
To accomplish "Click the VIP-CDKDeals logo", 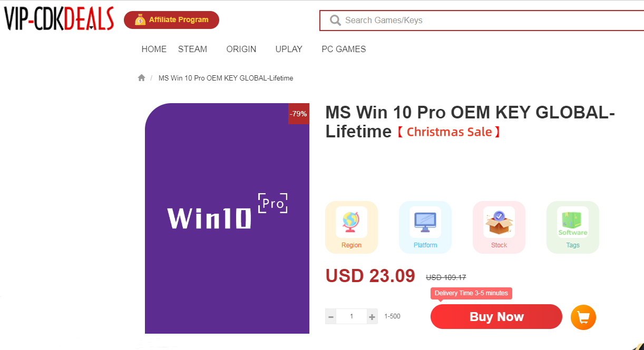I will coord(58,19).
